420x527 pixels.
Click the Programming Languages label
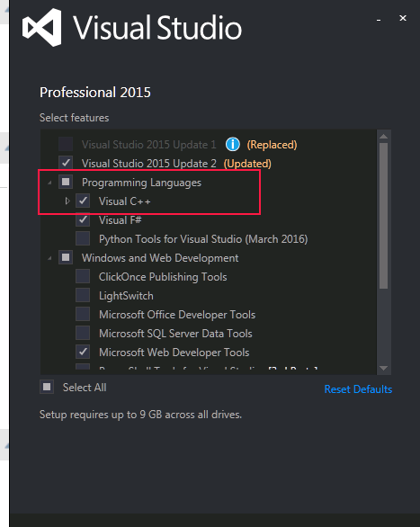[141, 183]
